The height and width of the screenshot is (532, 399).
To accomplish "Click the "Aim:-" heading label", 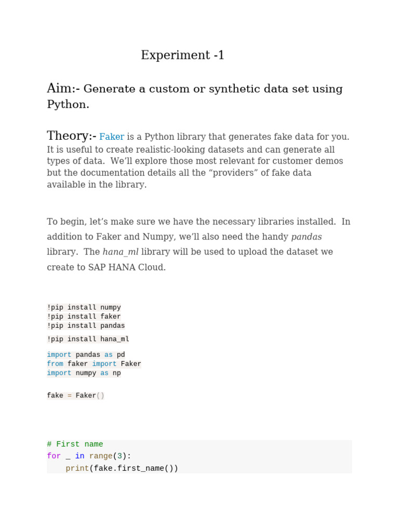I will (63, 88).
